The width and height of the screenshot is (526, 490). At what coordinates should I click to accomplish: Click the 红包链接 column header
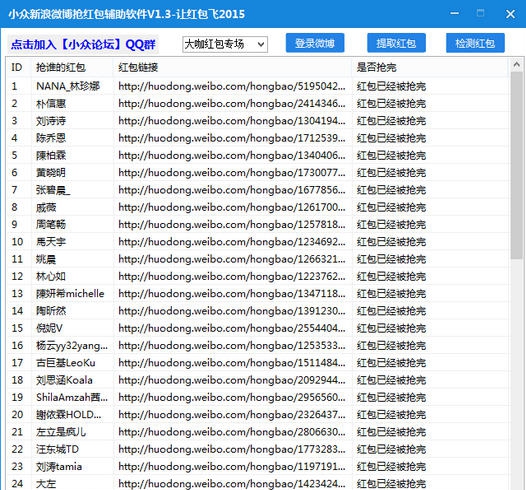pyautogui.click(x=232, y=68)
